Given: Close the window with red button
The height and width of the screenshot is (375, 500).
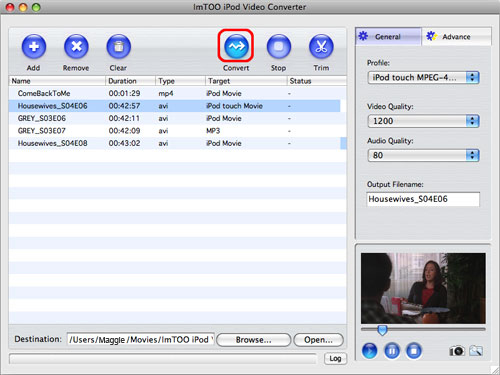Looking at the screenshot, I should [x=10, y=7].
